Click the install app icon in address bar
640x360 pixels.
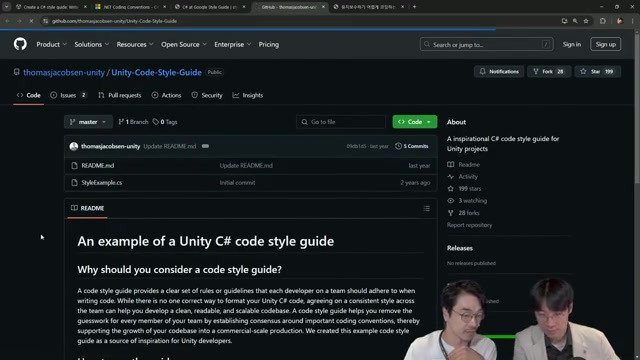click(x=564, y=21)
